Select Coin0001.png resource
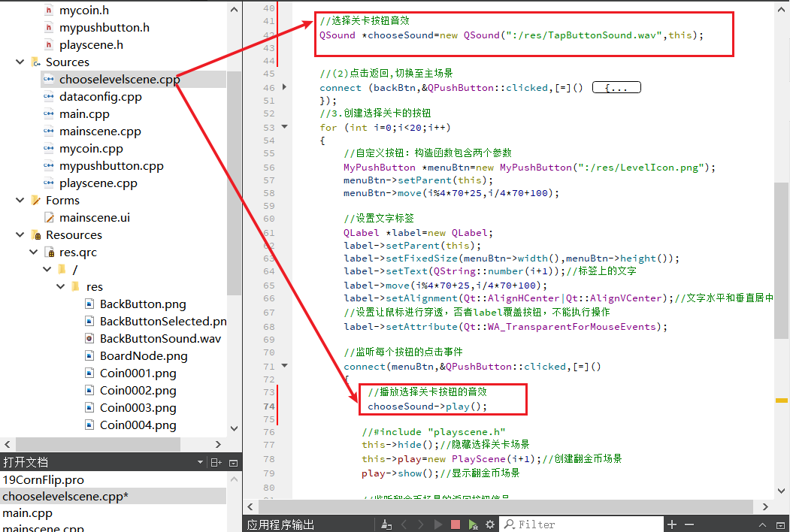The width and height of the screenshot is (790, 532). click(138, 373)
